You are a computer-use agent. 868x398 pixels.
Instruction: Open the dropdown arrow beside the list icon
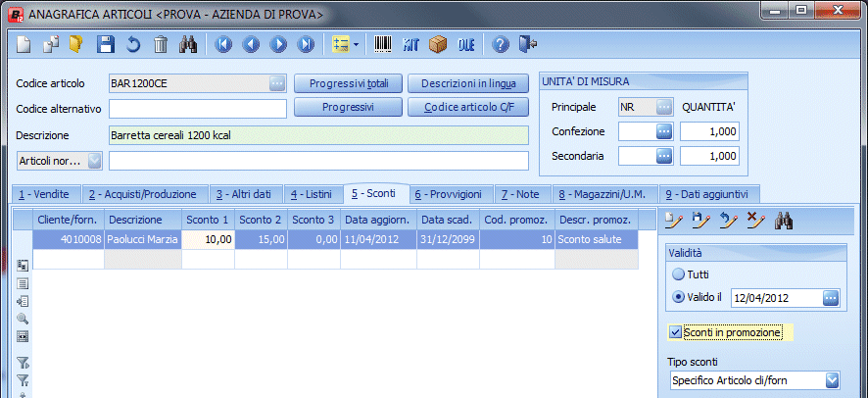356,45
